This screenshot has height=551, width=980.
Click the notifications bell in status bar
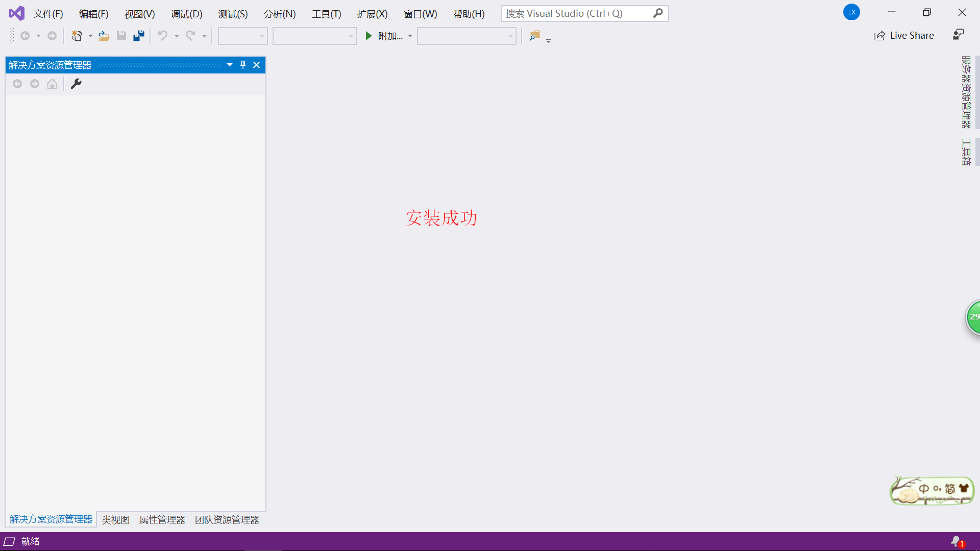tap(957, 541)
